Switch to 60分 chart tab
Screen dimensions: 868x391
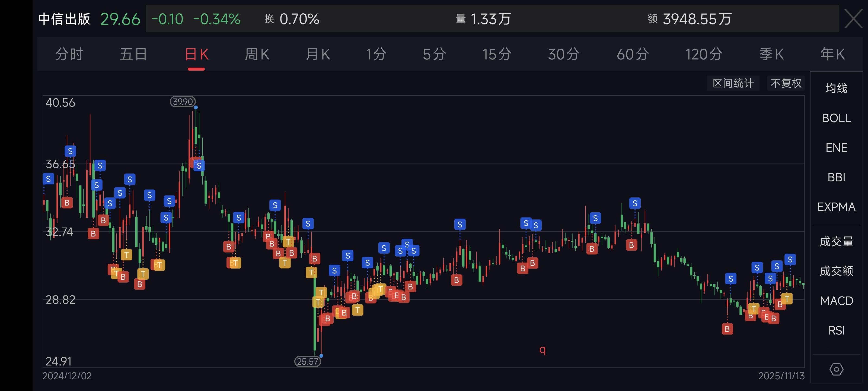pyautogui.click(x=633, y=54)
